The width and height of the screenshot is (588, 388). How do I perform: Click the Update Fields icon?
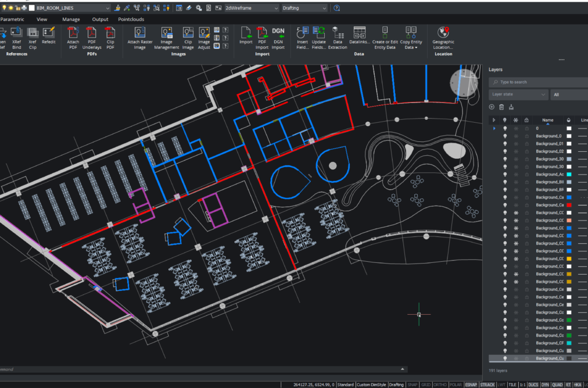click(x=318, y=33)
